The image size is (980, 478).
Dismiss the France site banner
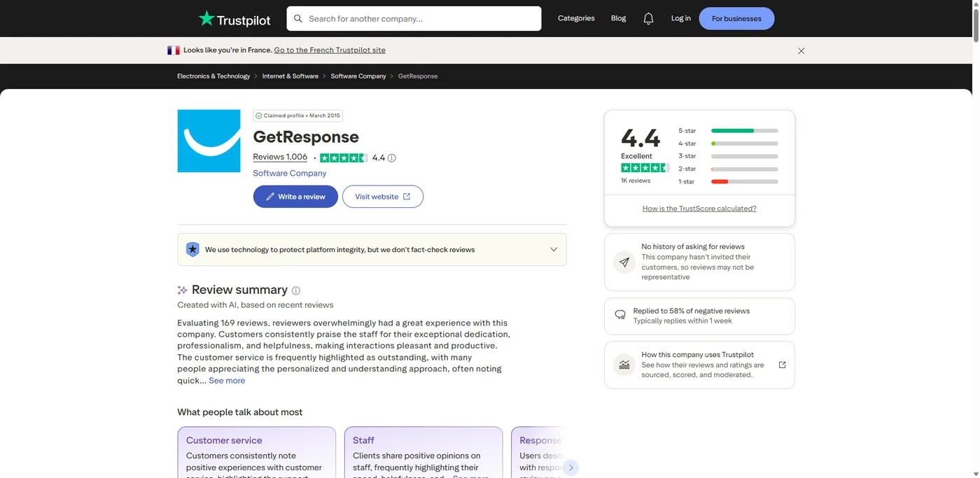[801, 50]
